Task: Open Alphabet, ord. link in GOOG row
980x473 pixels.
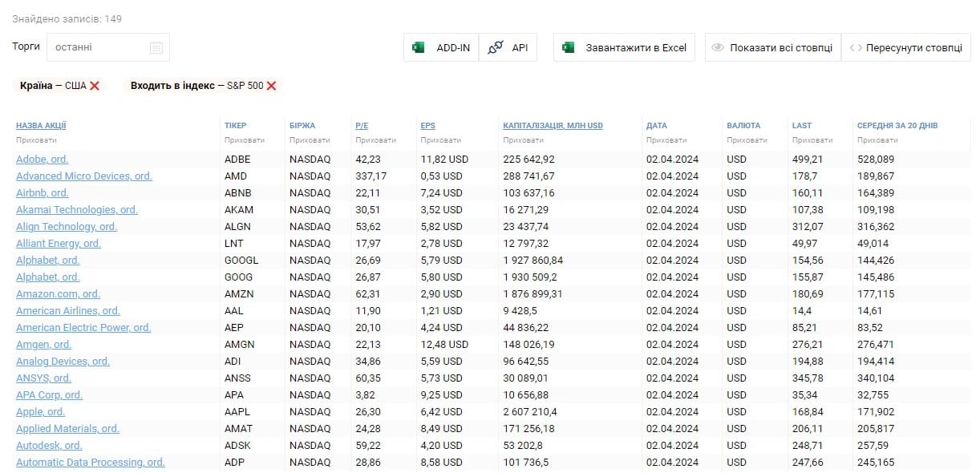Action: [47, 277]
